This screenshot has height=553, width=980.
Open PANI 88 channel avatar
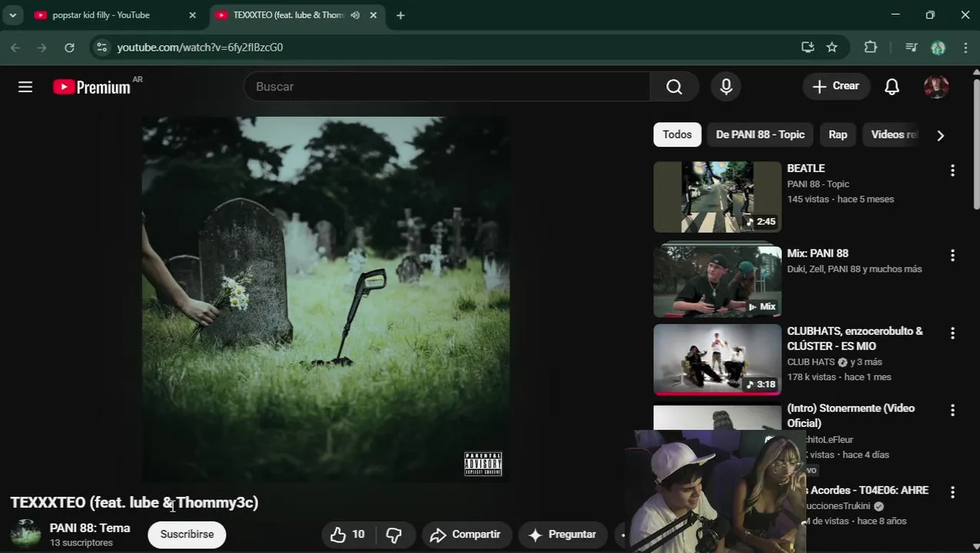point(25,534)
